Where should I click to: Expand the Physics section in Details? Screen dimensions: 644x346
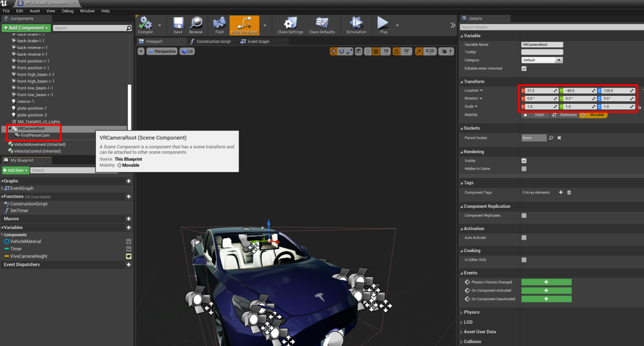[x=471, y=312]
